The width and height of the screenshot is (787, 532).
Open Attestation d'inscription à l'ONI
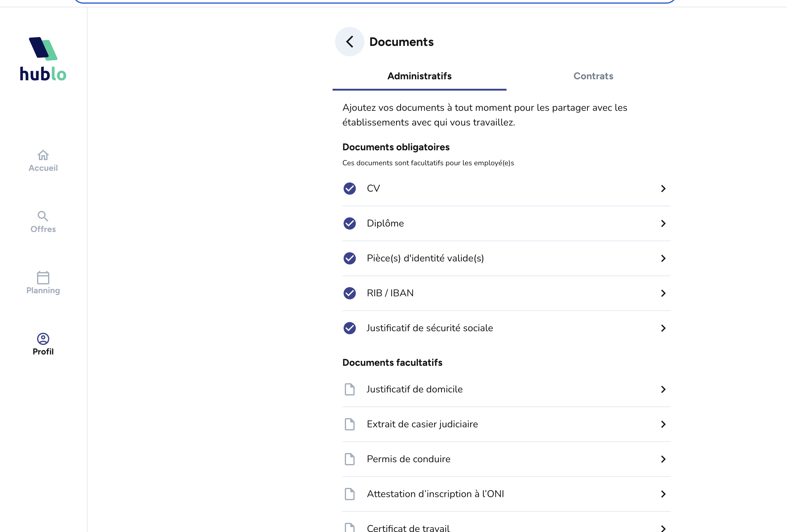[x=435, y=494]
